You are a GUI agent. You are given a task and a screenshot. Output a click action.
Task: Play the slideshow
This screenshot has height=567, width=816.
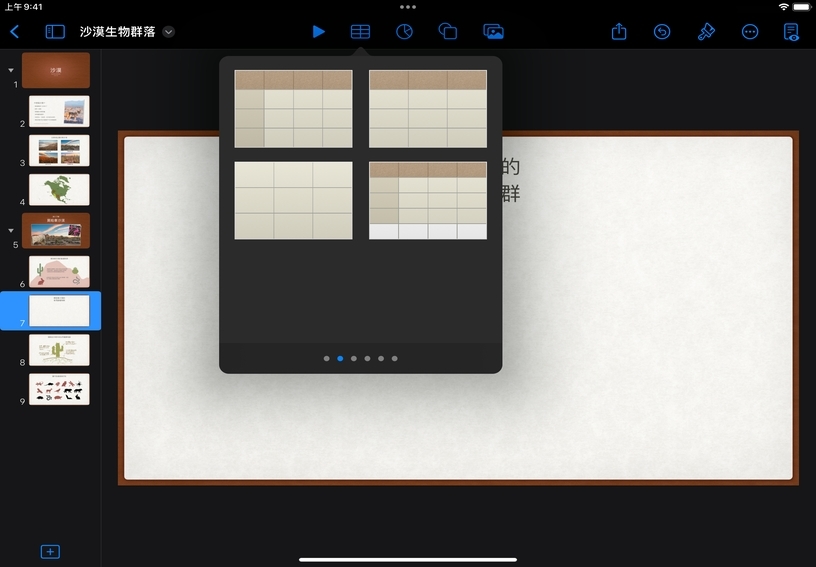(318, 32)
